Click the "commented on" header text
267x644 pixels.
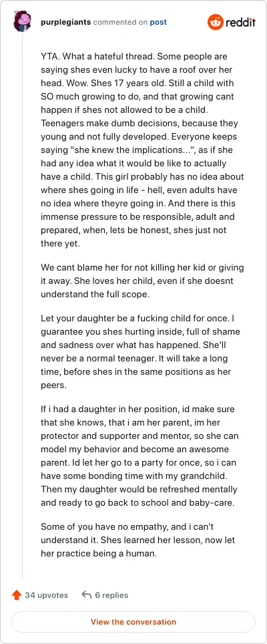(x=120, y=22)
